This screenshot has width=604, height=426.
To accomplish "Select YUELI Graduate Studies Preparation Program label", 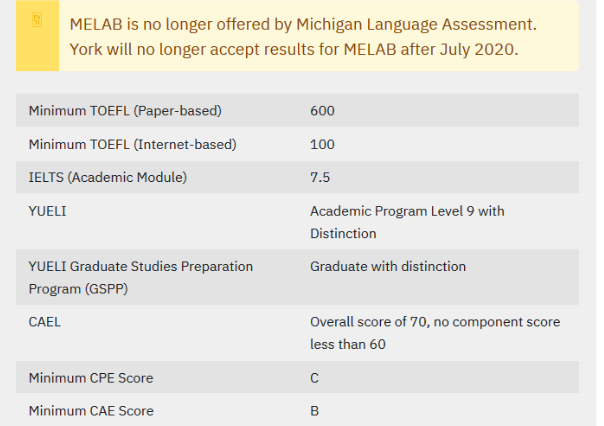I will point(141,277).
